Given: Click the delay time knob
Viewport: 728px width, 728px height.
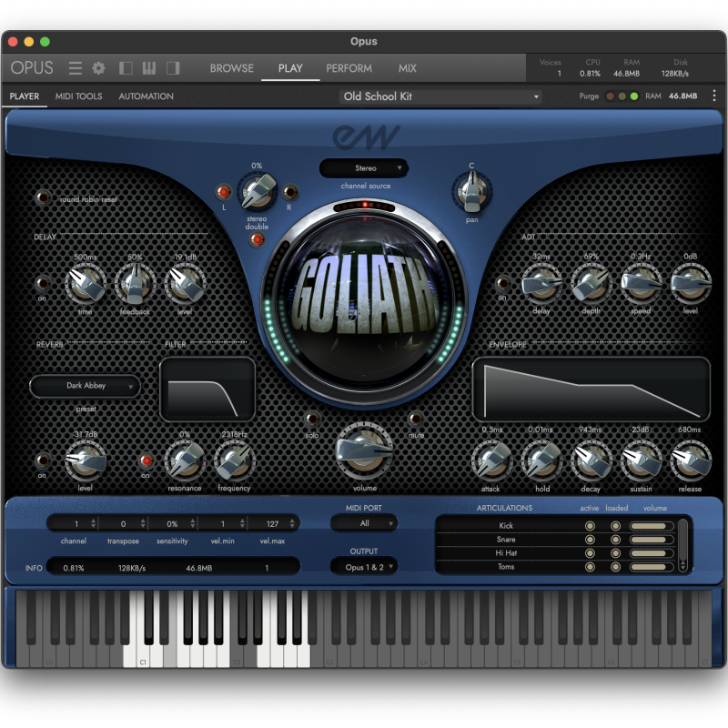Looking at the screenshot, I should tap(86, 283).
